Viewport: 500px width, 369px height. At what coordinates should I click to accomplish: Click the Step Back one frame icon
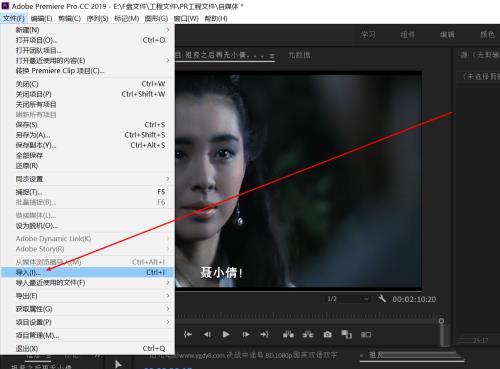tap(207, 334)
